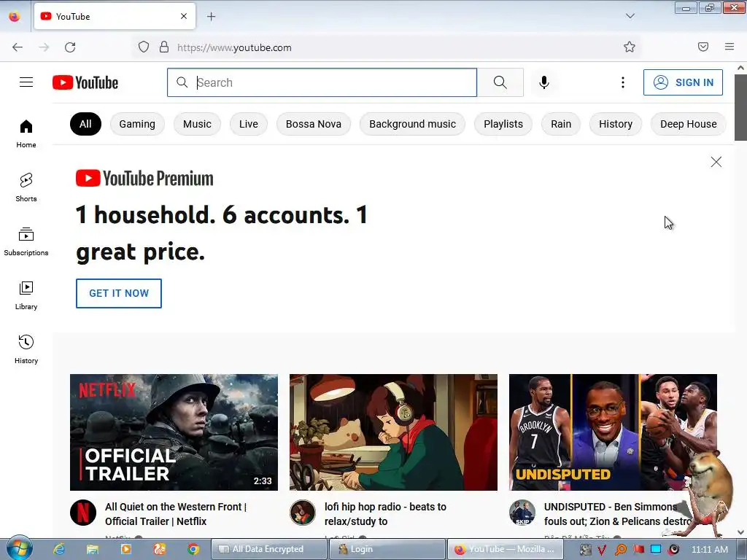List all tabs dropdown arrow
Screen dimensions: 747x560
[x=630, y=16]
